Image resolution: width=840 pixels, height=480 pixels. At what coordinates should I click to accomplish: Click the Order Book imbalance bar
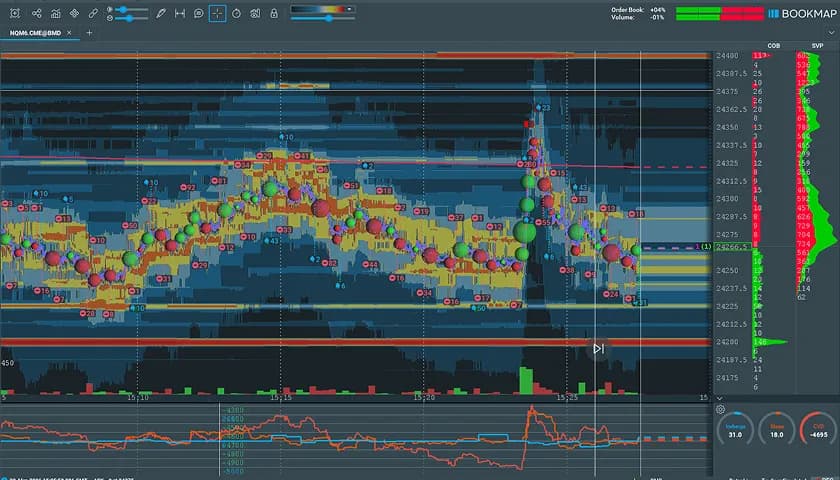(x=719, y=10)
